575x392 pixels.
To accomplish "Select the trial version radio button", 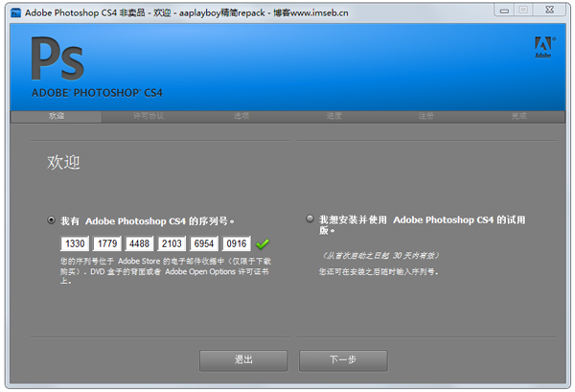I will pyautogui.click(x=310, y=219).
